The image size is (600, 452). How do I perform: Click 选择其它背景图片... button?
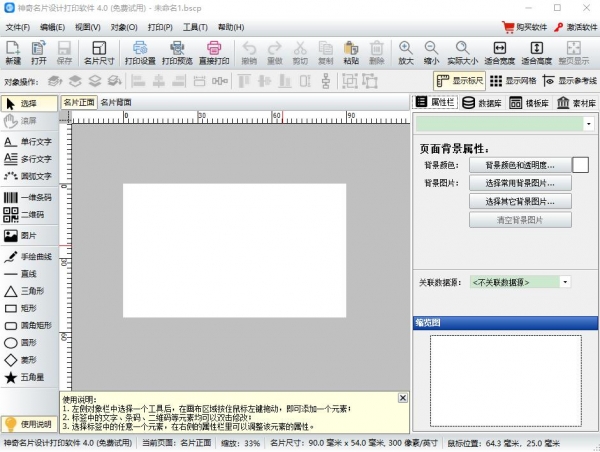pyautogui.click(x=520, y=201)
